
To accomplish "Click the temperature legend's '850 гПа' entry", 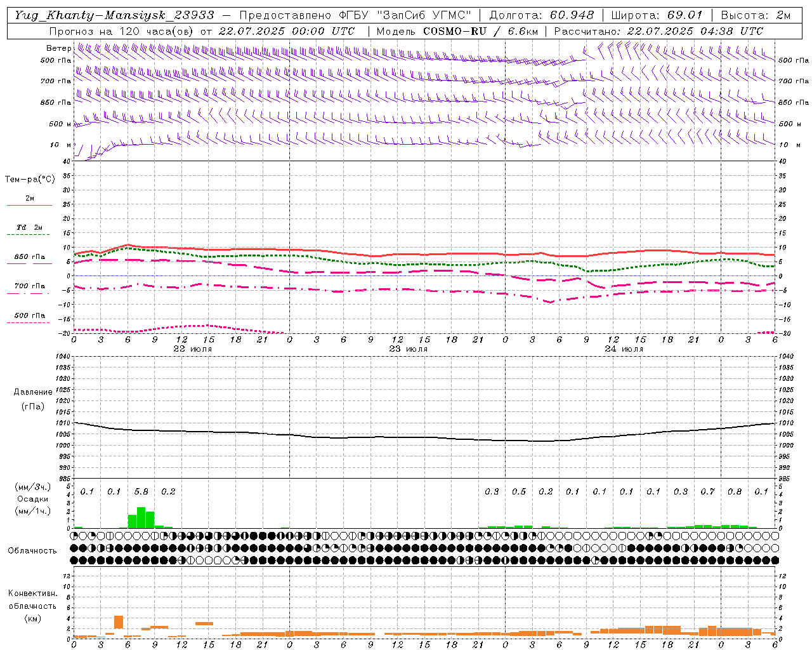I will [x=30, y=257].
